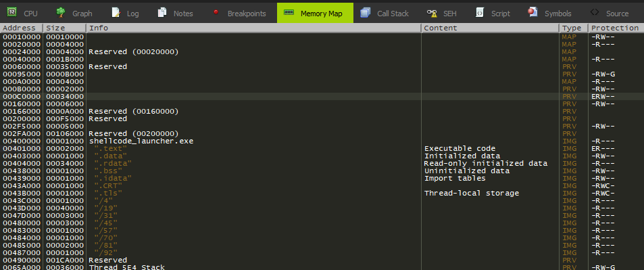Select the ".bss" section row
The height and width of the screenshot is (270, 644).
[322, 171]
